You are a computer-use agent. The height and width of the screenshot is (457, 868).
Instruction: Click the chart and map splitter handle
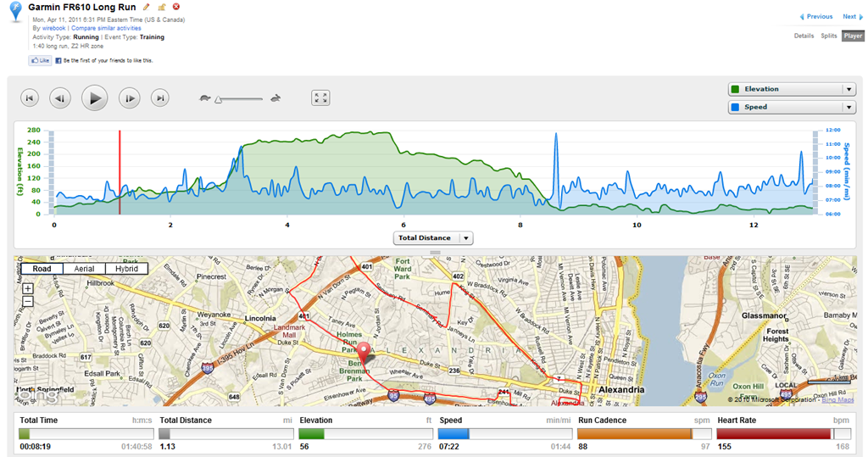coord(435,253)
